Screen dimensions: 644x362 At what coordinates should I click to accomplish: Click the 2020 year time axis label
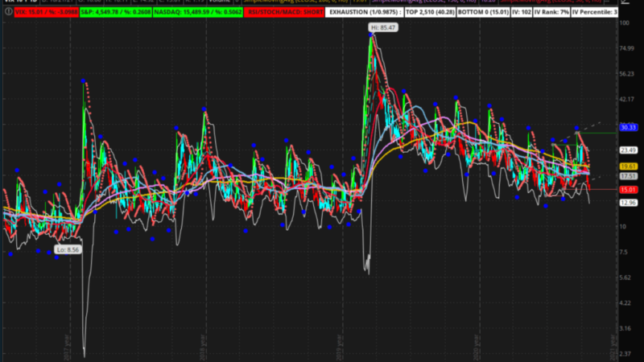[477, 348]
